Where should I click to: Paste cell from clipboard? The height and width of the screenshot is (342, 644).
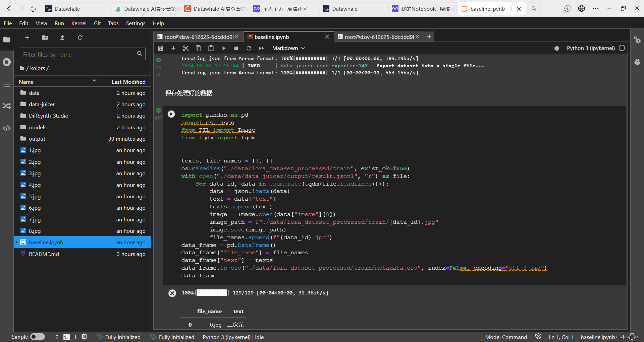(x=211, y=48)
